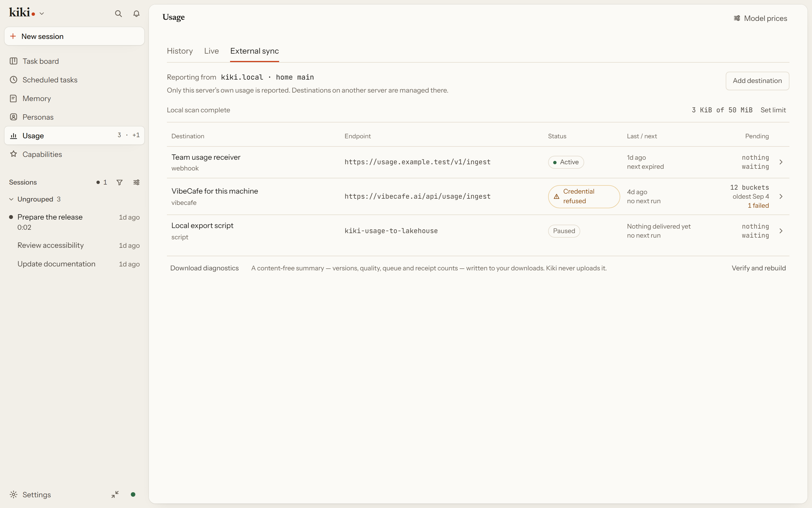Click the Destination column header

187,136
